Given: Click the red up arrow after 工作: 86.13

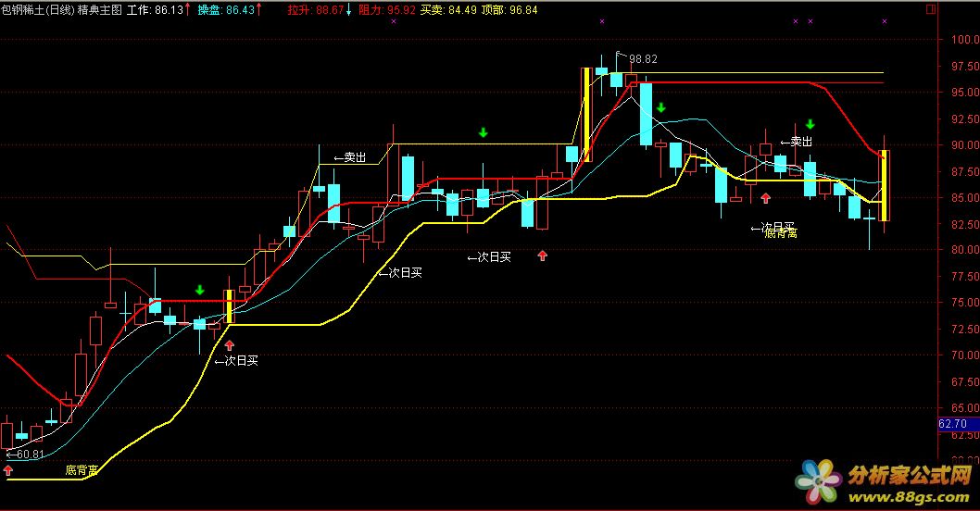Looking at the screenshot, I should point(187,9).
